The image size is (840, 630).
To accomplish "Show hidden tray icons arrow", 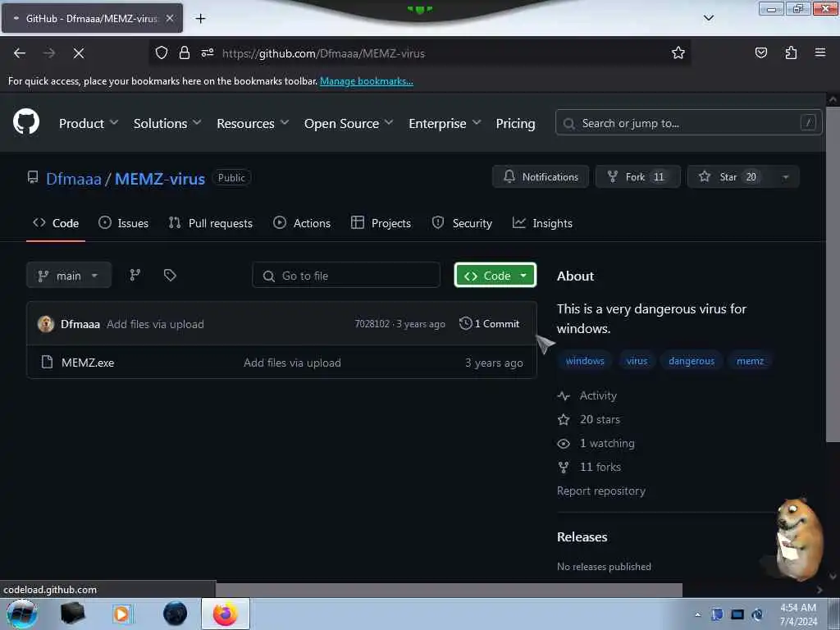I will click(x=697, y=614).
